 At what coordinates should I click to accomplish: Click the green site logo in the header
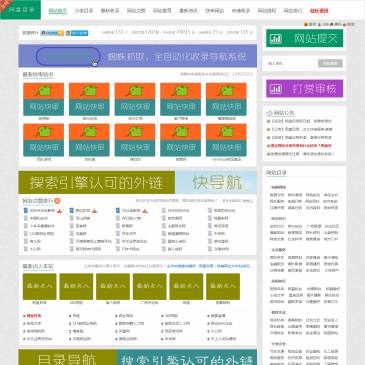[x=20, y=10]
